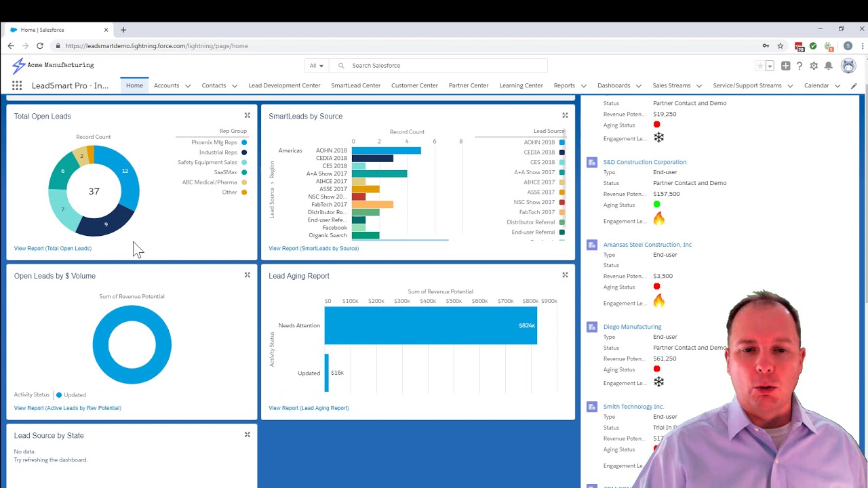Expand the Total Open Leads chart
The image size is (868, 488).
[248, 115]
